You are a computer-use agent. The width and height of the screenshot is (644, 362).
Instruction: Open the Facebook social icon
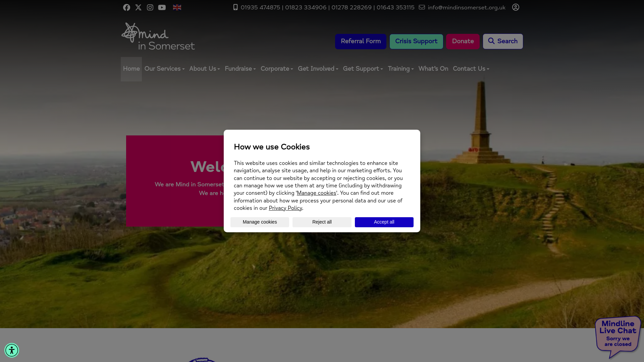[x=126, y=7]
